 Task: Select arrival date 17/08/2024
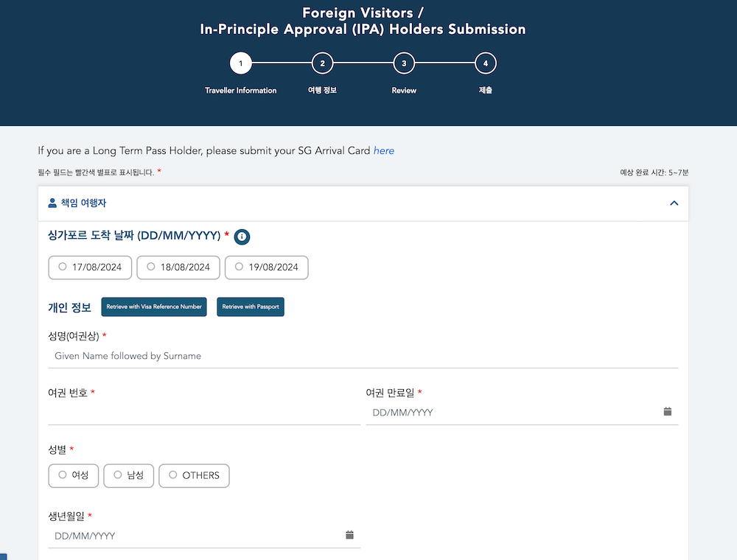90,267
